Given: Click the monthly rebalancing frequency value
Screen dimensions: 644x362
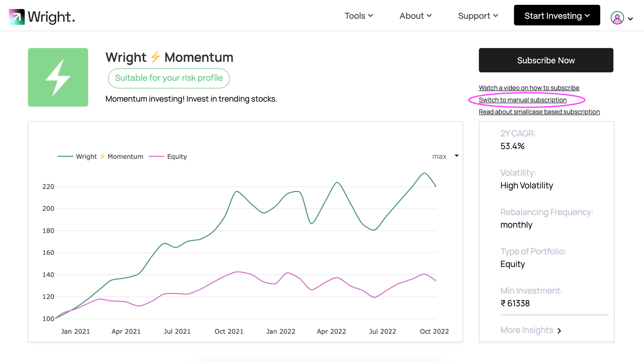Looking at the screenshot, I should tap(516, 225).
